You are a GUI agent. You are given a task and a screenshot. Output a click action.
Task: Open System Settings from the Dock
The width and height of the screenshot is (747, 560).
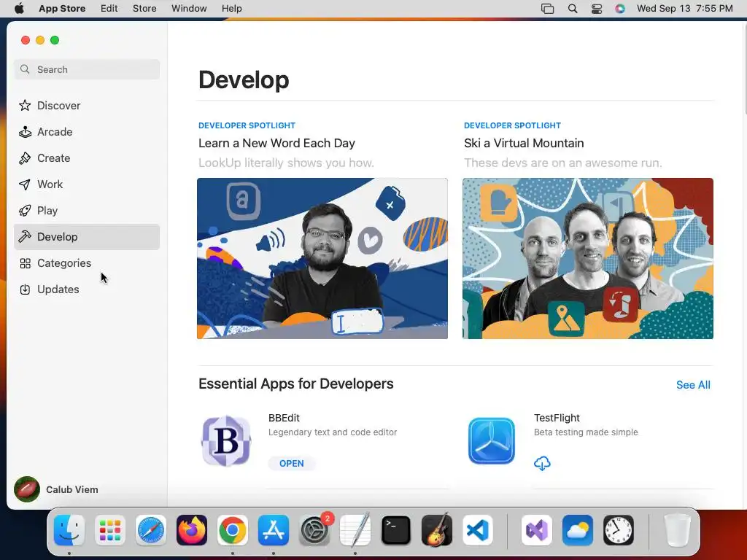point(314,530)
